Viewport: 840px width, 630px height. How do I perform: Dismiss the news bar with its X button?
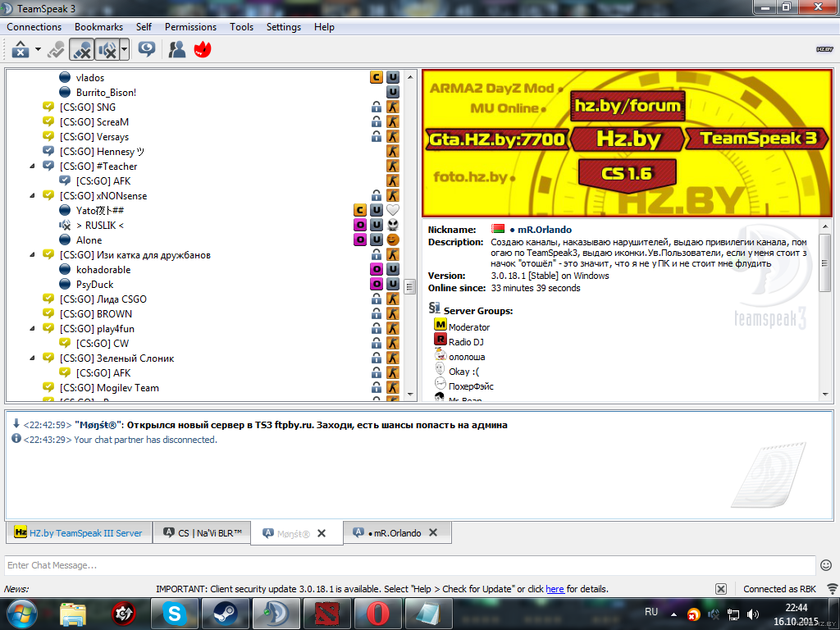721,589
